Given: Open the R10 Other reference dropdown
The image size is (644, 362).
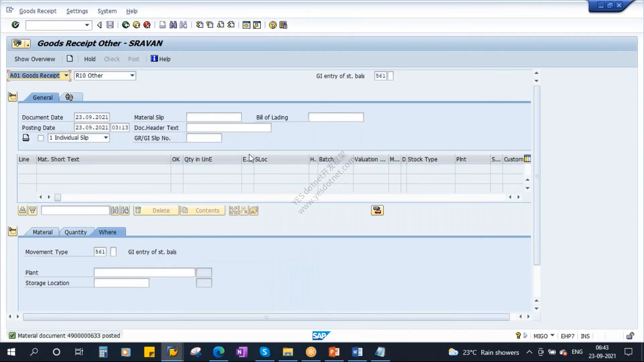Looking at the screenshot, I should point(132,75).
